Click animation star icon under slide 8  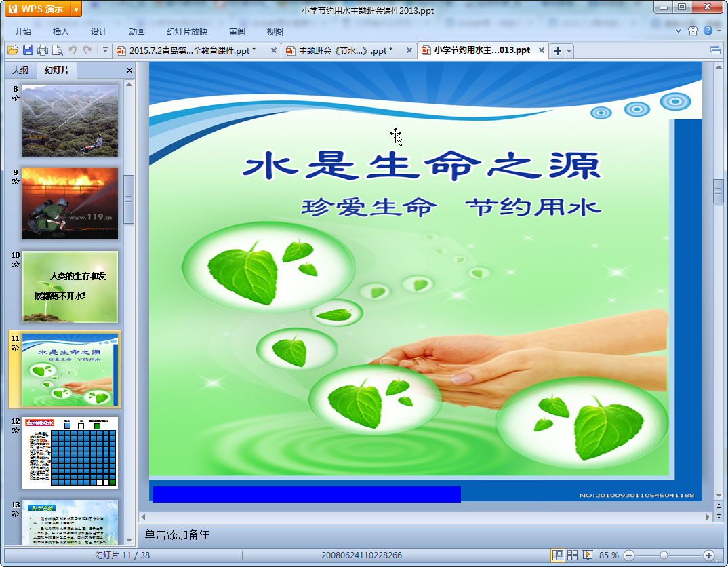pos(16,98)
